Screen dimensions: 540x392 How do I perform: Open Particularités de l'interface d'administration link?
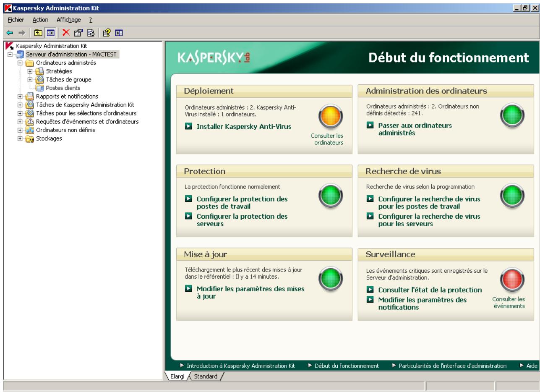(453, 366)
